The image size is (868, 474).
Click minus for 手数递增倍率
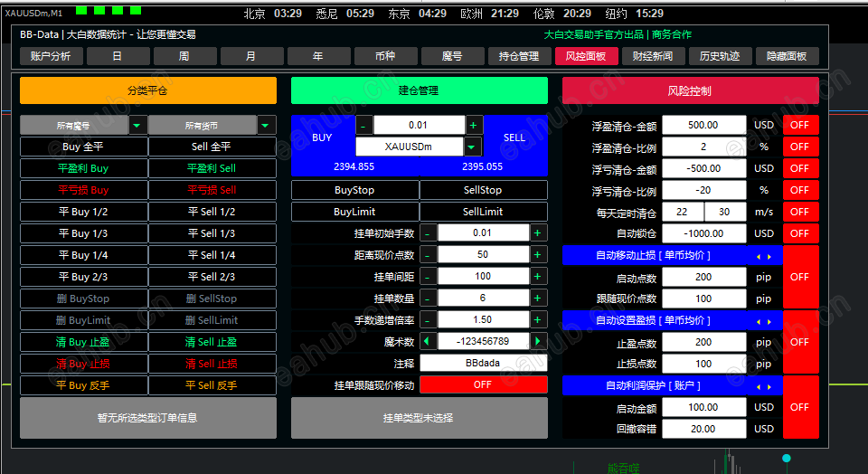click(428, 319)
